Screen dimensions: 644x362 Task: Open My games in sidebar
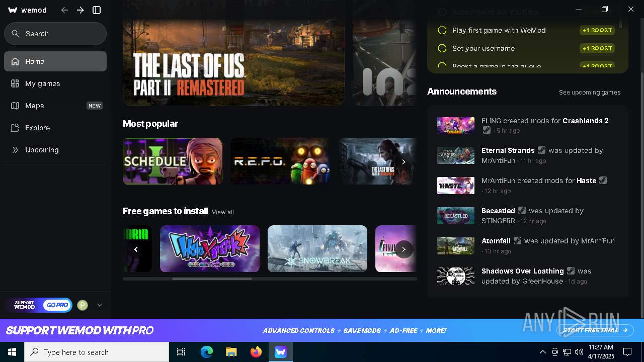point(55,83)
